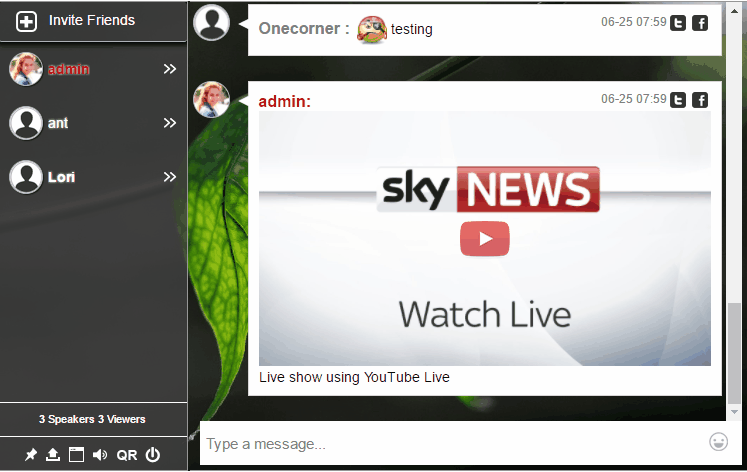Click Lori's avatar icon in sidebar
The width and height of the screenshot is (747, 472).
[26, 177]
